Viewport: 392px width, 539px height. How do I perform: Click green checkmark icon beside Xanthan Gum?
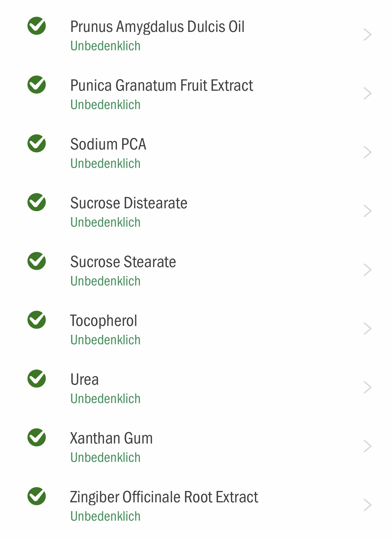pyautogui.click(x=37, y=438)
